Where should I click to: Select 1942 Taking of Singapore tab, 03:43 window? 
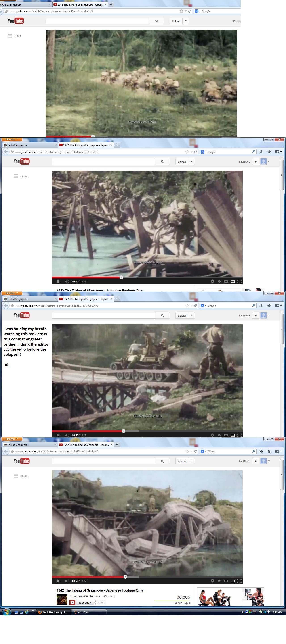86,145
